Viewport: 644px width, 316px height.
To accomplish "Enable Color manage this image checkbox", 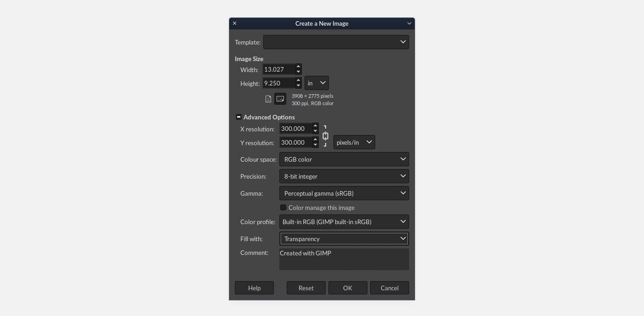I will coord(283,208).
